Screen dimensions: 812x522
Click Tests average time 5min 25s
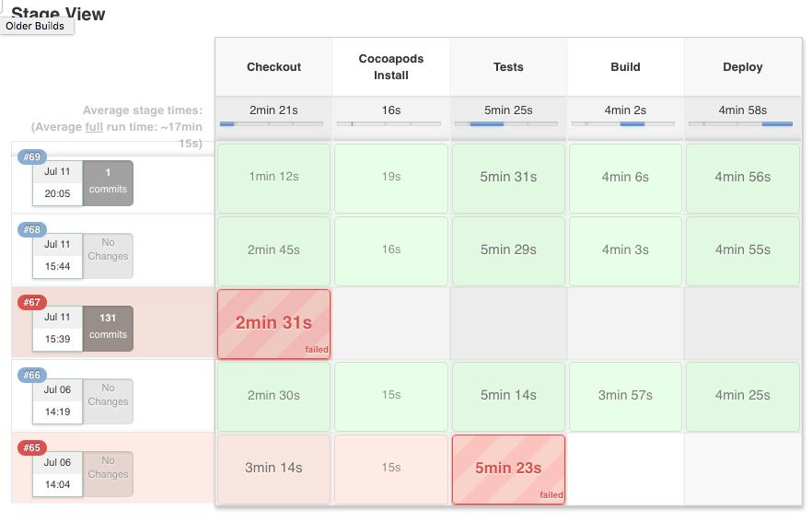(508, 110)
